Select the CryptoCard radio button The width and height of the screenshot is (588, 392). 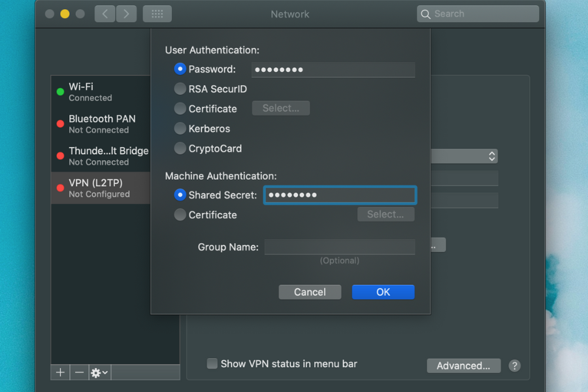pyautogui.click(x=180, y=148)
